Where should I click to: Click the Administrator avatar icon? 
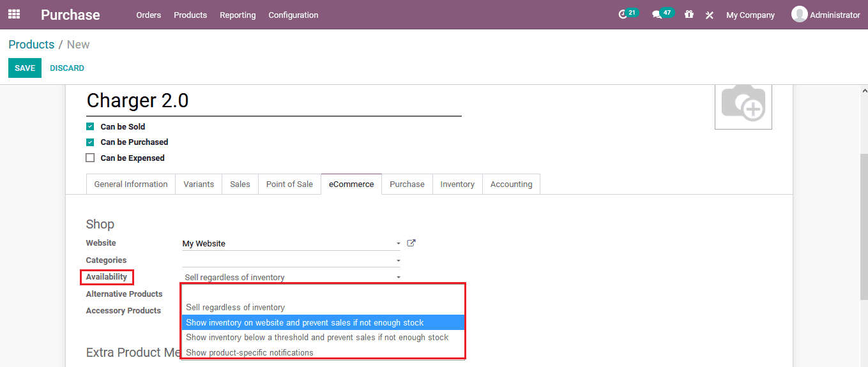tap(799, 14)
